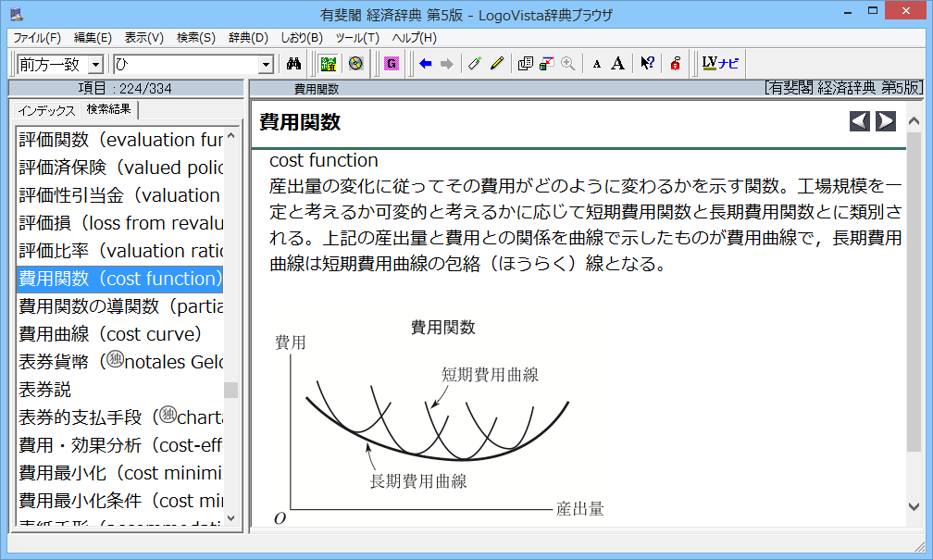This screenshot has height=560, width=933.
Task: Click the yellow highlighter marker icon
Action: pyautogui.click(x=497, y=64)
